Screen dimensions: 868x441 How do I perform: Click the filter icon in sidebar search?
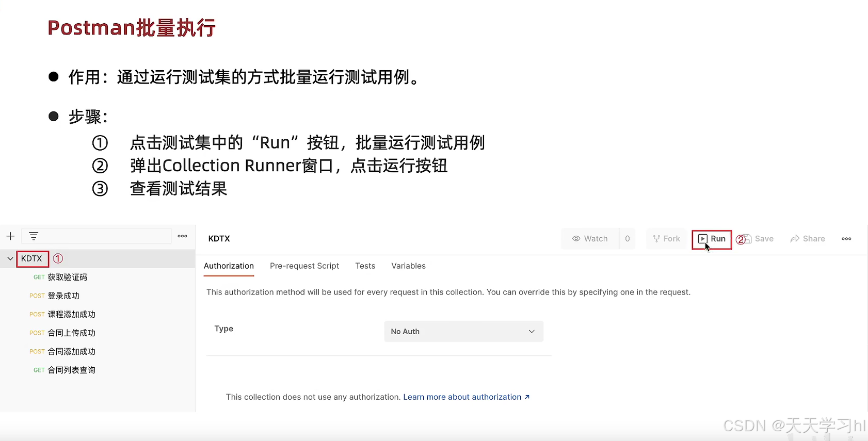pos(34,236)
